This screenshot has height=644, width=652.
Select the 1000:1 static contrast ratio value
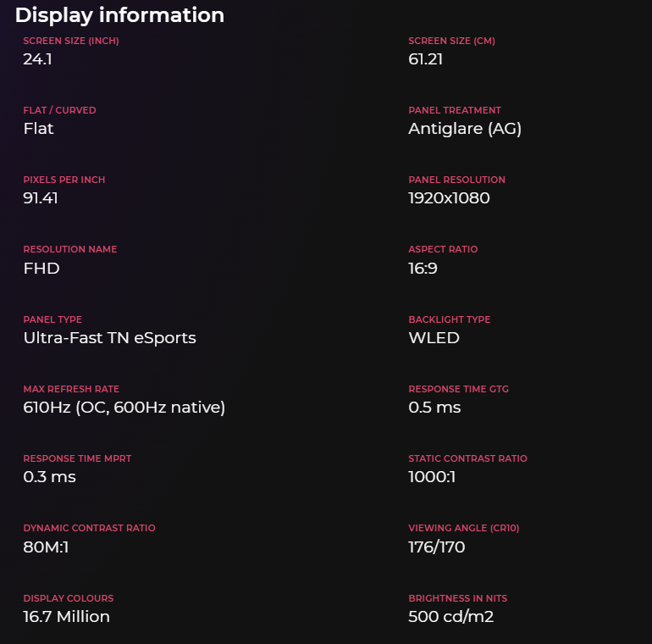432,477
